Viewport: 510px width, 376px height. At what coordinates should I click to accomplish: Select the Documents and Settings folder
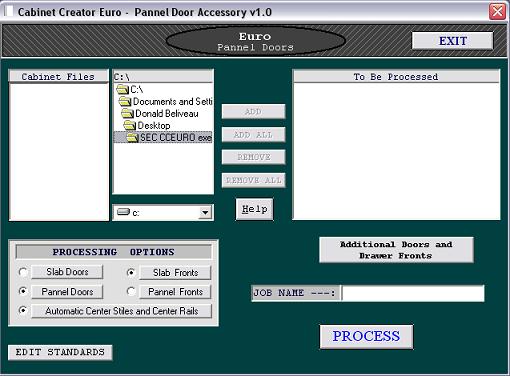tap(163, 101)
